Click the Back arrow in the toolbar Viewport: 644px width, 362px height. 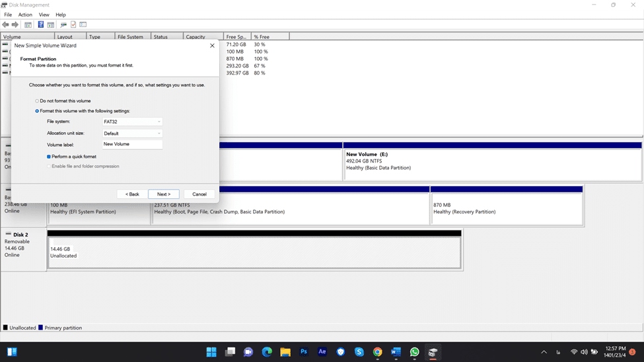(5, 24)
